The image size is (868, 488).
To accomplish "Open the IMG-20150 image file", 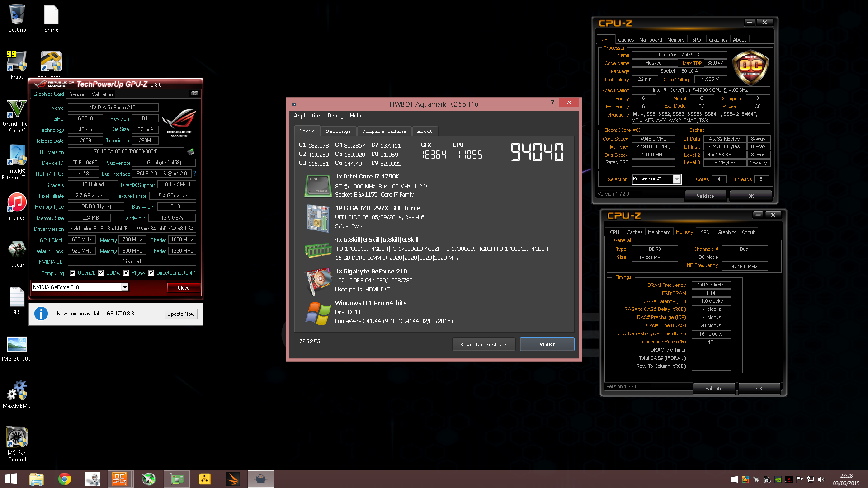I will coord(17,348).
